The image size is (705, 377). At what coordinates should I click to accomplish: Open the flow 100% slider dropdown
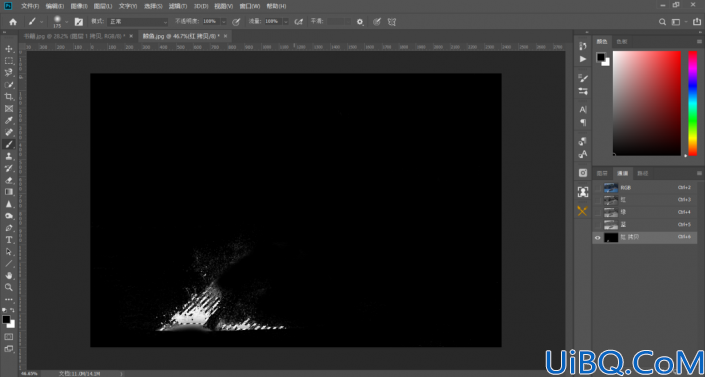286,22
